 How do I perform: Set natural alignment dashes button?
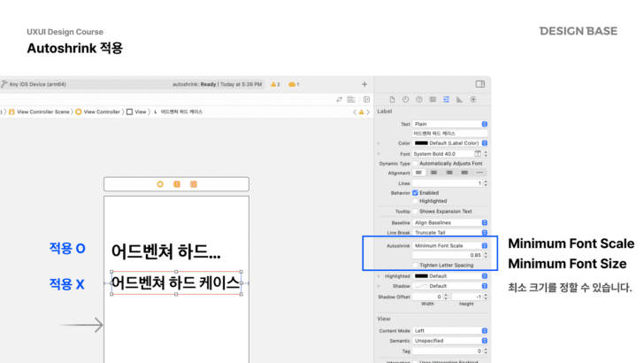pos(479,173)
